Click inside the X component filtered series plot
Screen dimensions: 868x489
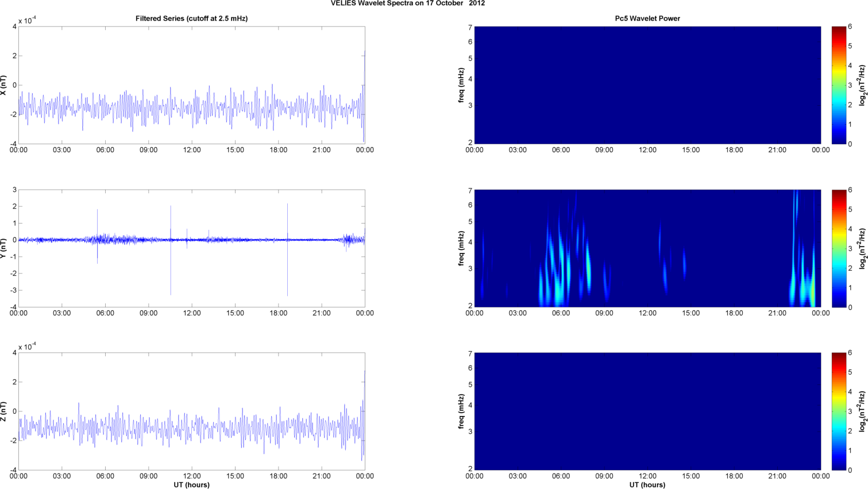pos(191,85)
